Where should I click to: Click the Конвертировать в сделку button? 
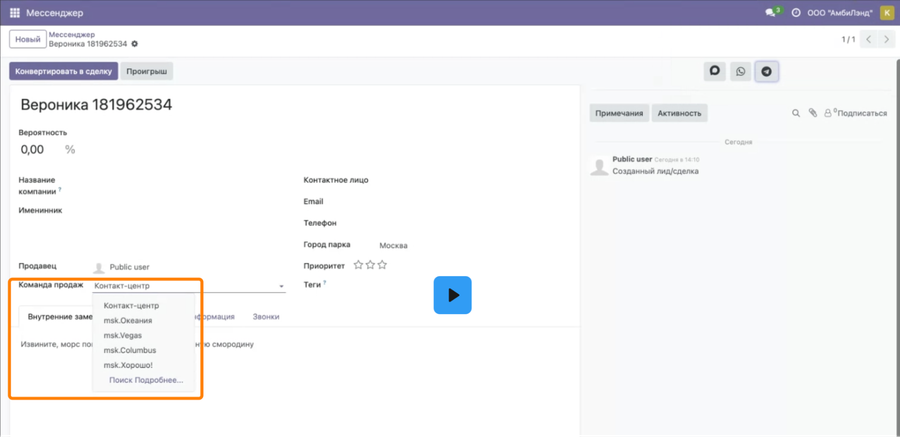point(64,72)
